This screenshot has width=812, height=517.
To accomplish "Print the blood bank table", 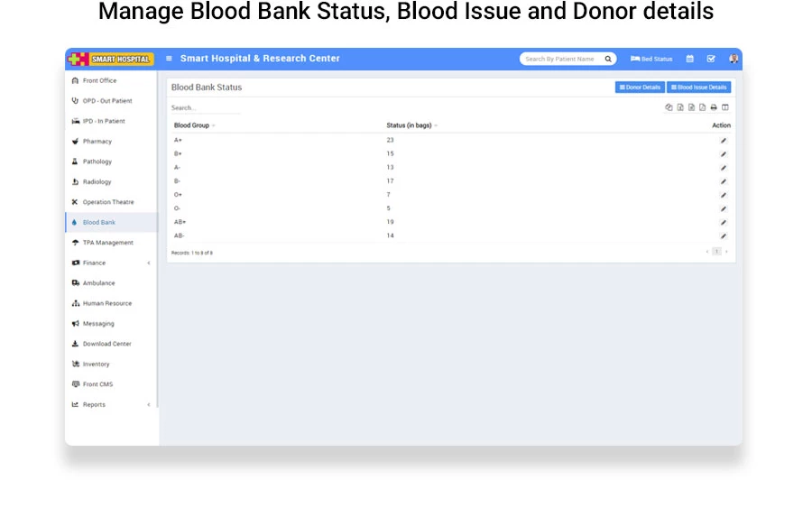I will (x=714, y=107).
